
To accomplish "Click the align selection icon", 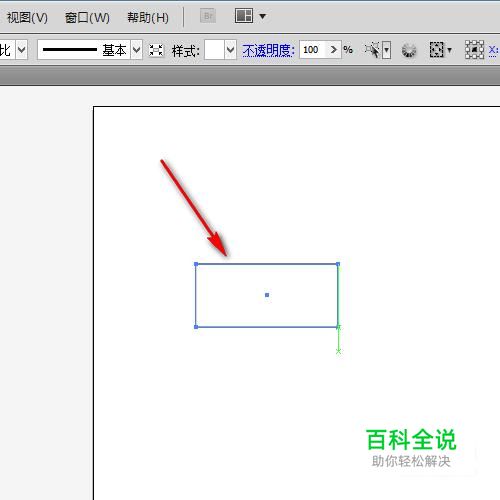I will [x=437, y=50].
